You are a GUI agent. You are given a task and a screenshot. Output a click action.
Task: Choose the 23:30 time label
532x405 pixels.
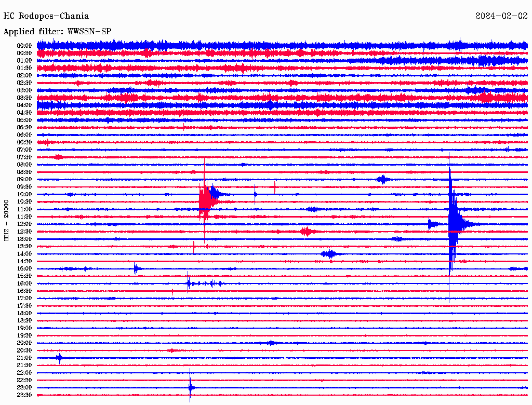coord(24,395)
